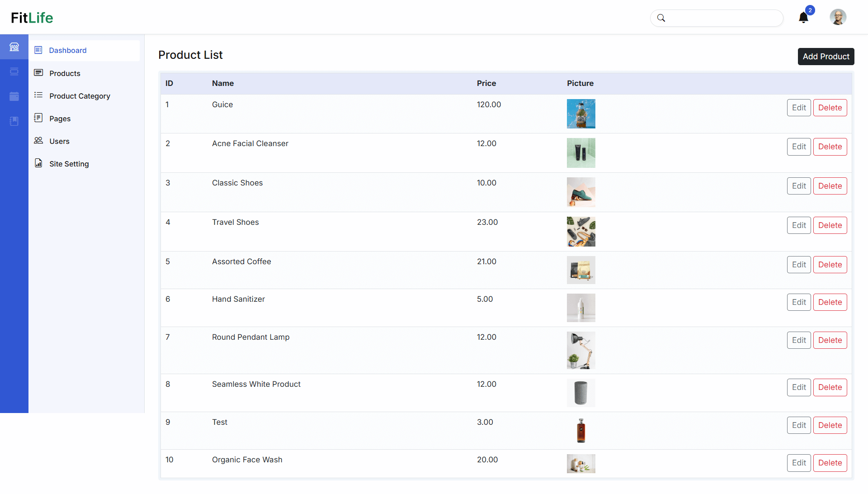
Task: Delete the Organic Face Wash product
Action: (830, 463)
